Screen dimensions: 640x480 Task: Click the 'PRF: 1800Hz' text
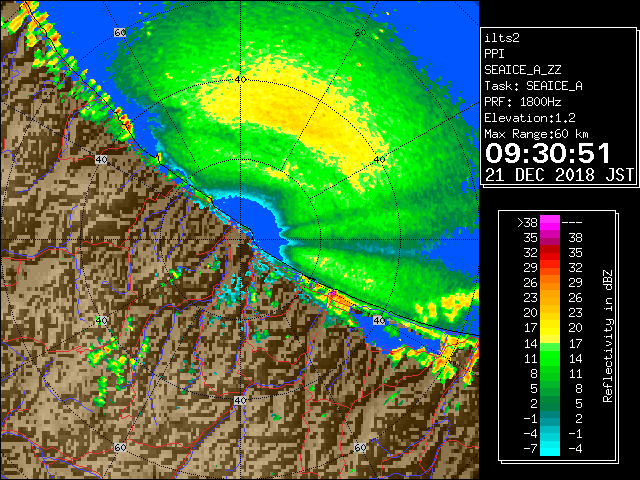522,102
